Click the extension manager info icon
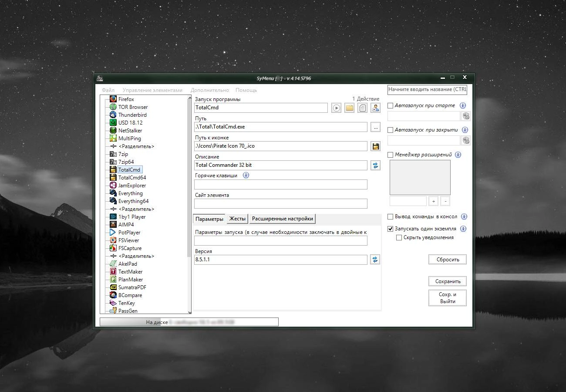Screen dimensions: 566x392 (x=458, y=155)
